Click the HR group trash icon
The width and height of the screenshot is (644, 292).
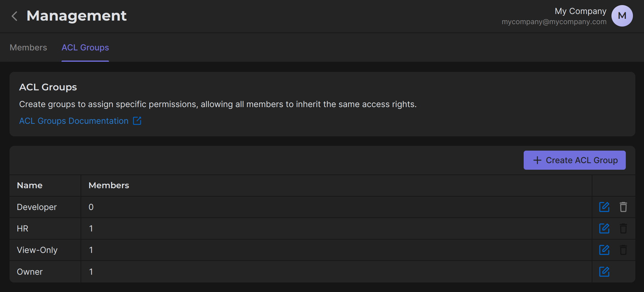(x=623, y=228)
